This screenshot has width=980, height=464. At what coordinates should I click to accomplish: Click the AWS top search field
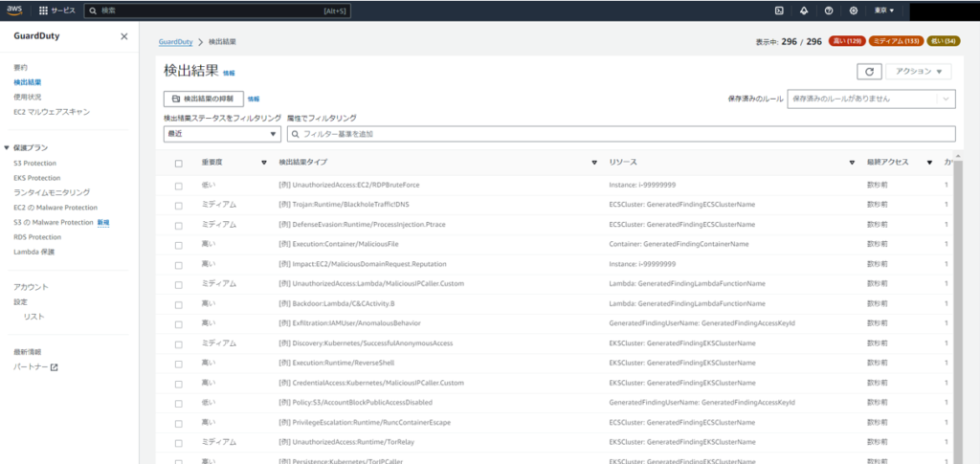click(x=217, y=11)
